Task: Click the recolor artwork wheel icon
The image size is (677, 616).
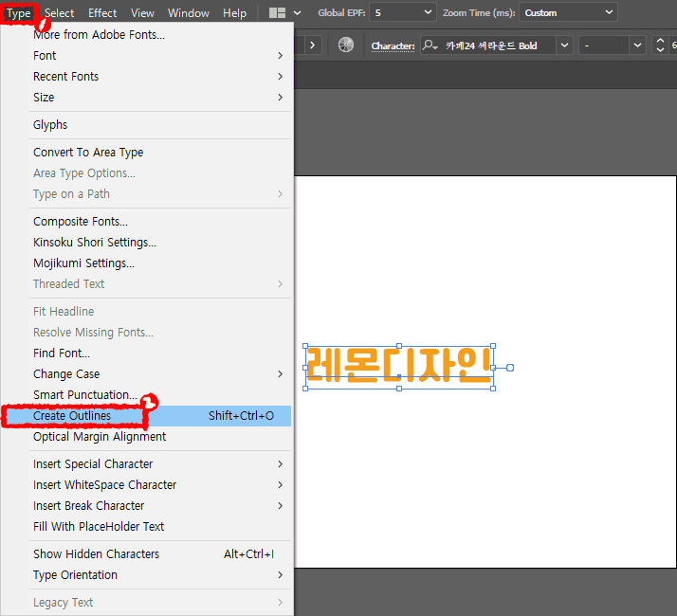Action: (346, 45)
